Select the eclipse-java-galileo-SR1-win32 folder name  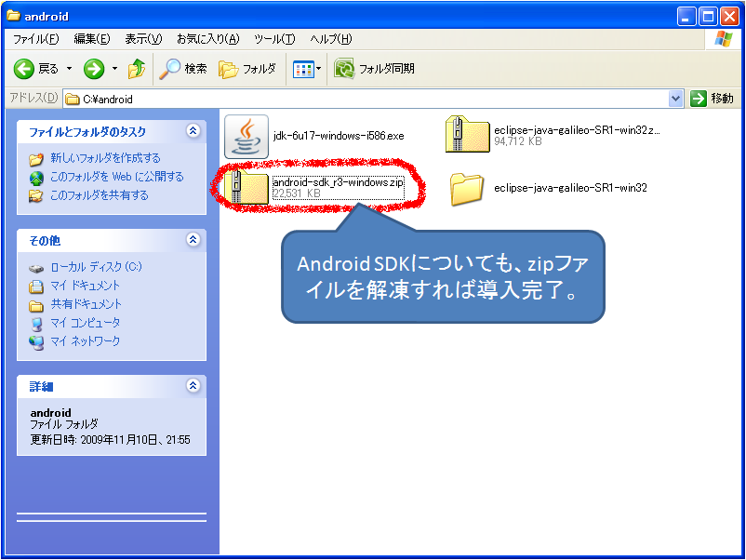pos(570,188)
